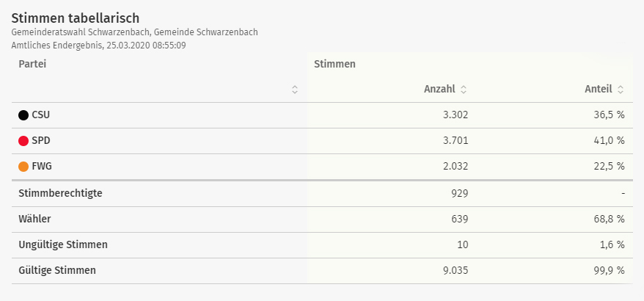644x301 pixels.
Task: Click the Partei column header
Action: pos(32,64)
